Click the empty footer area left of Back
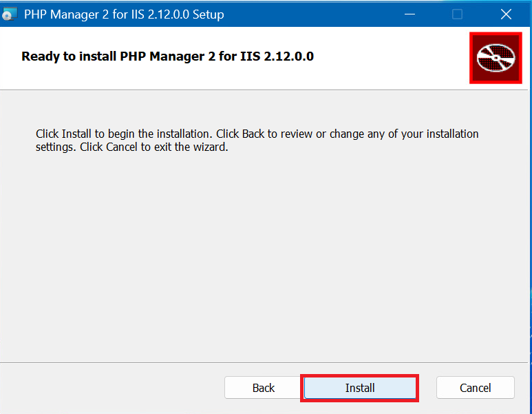The height and width of the screenshot is (414, 532). click(x=110, y=388)
